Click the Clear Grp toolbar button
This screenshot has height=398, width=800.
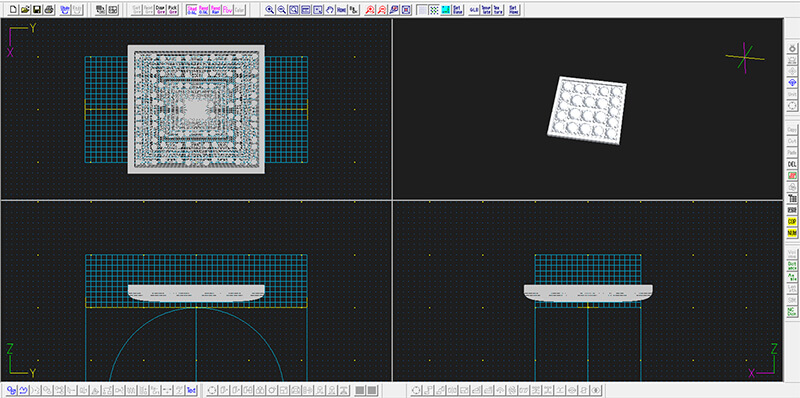click(x=160, y=9)
